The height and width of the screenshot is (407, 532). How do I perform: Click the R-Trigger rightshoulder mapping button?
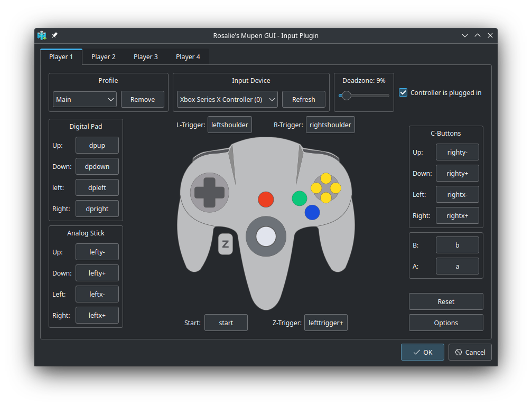[x=330, y=125]
